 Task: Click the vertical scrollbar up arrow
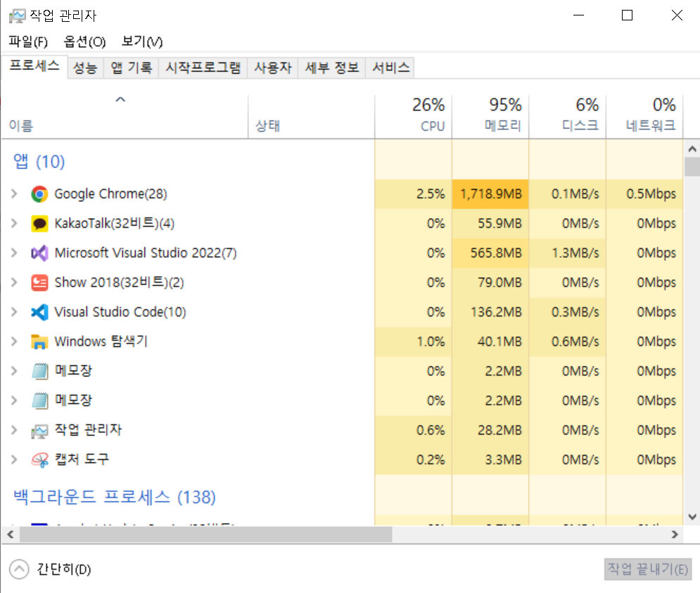point(692,149)
